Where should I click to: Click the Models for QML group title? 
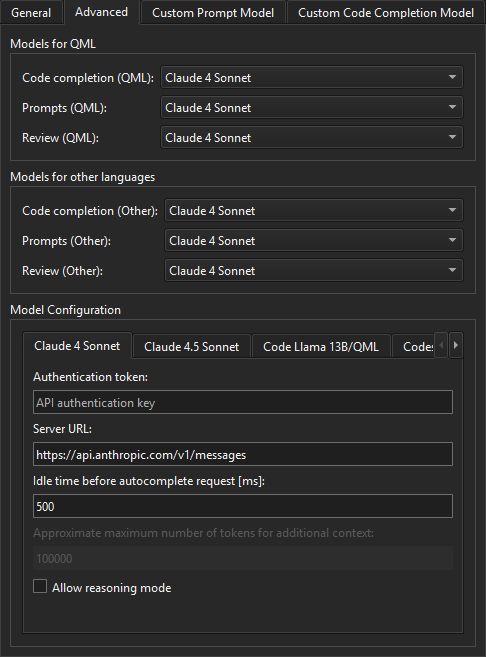[53, 44]
